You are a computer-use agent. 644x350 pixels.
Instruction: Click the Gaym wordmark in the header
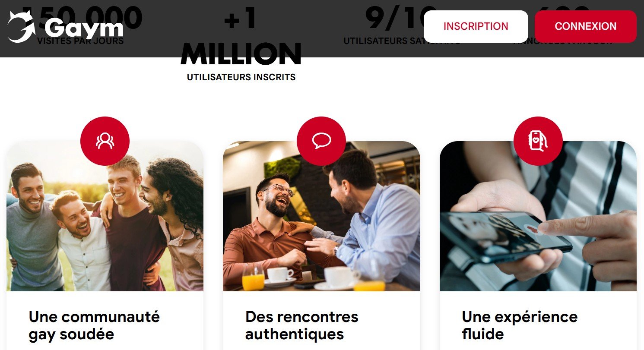click(84, 28)
